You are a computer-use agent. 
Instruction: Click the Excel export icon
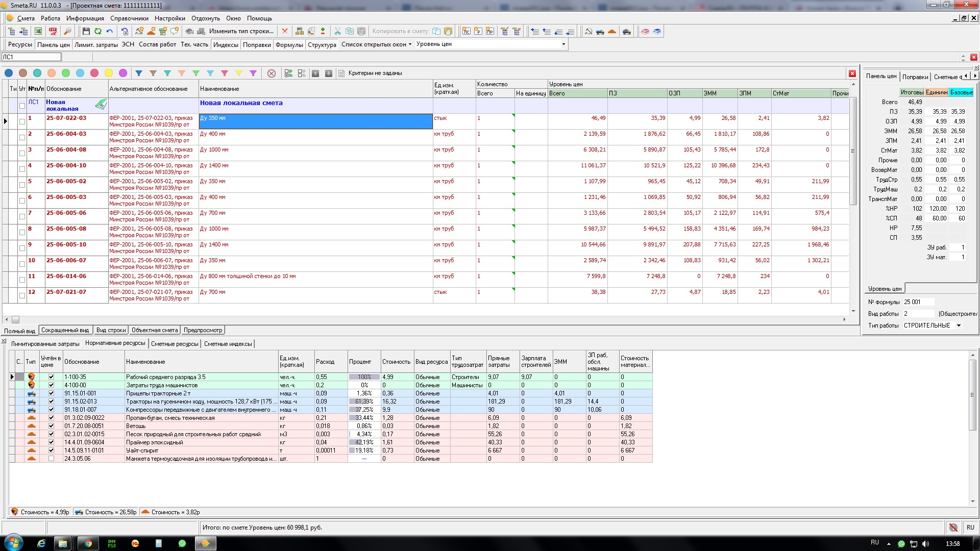[38, 32]
